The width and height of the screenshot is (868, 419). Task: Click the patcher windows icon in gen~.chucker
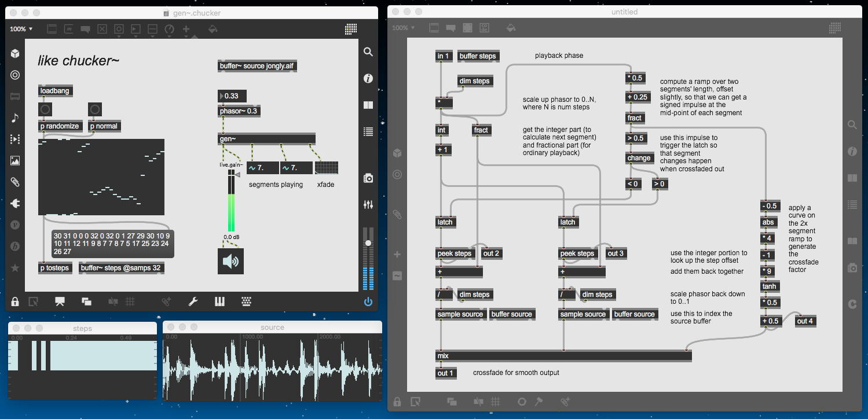[x=86, y=302]
